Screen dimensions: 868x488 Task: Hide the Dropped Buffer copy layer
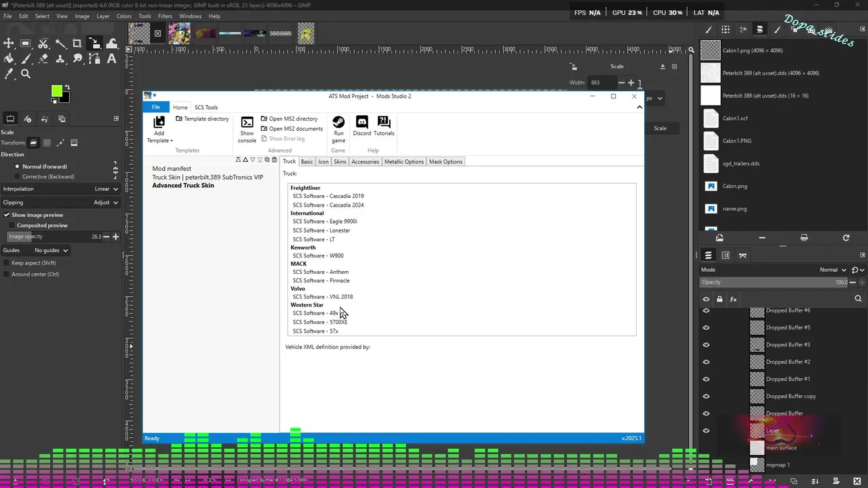point(706,396)
